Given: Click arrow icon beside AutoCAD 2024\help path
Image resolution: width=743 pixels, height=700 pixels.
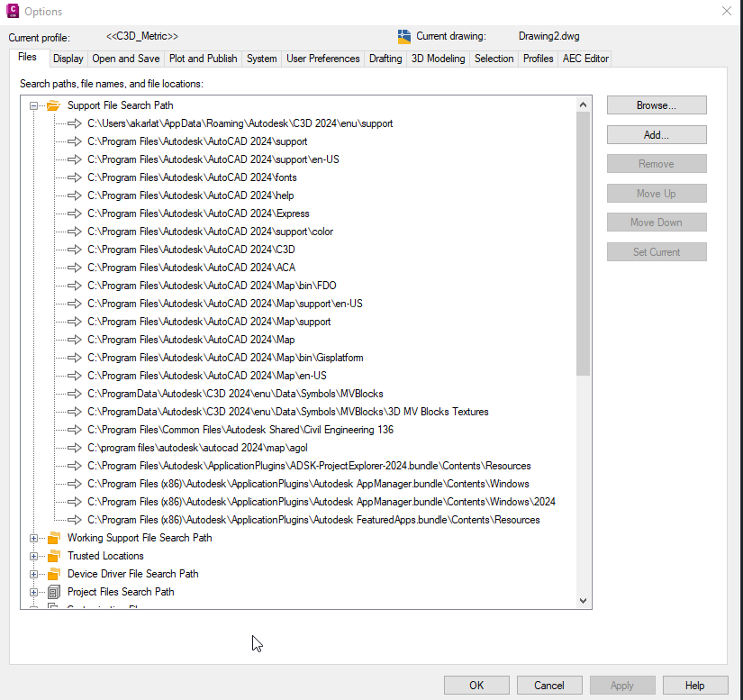Looking at the screenshot, I should pos(75,195).
